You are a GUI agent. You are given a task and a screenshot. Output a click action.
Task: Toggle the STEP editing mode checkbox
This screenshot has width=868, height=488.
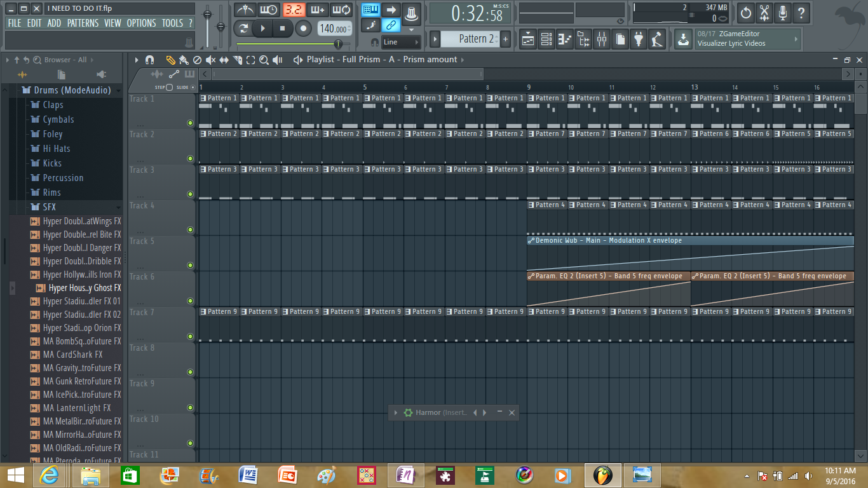tap(169, 87)
